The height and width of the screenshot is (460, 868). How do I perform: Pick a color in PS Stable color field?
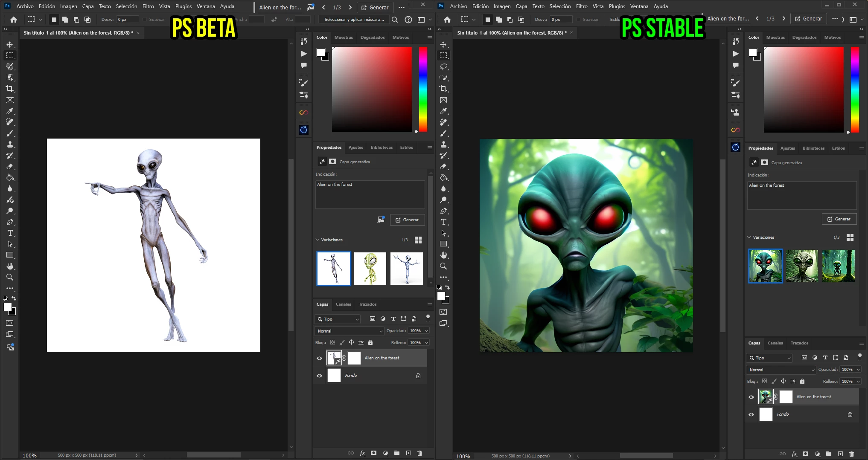pyautogui.click(x=804, y=90)
